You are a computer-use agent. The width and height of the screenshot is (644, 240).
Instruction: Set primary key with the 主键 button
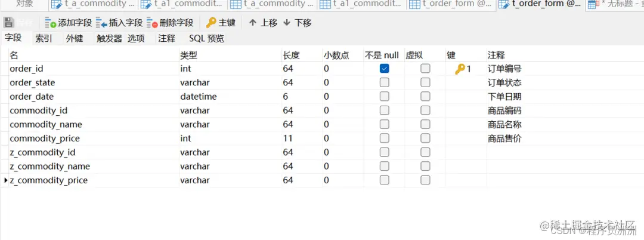coord(221,23)
